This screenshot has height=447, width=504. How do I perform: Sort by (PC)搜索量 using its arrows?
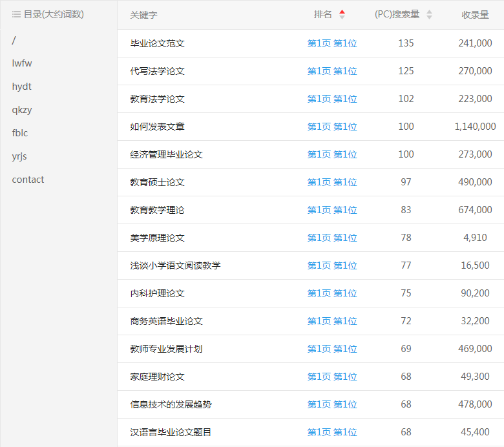[429, 14]
